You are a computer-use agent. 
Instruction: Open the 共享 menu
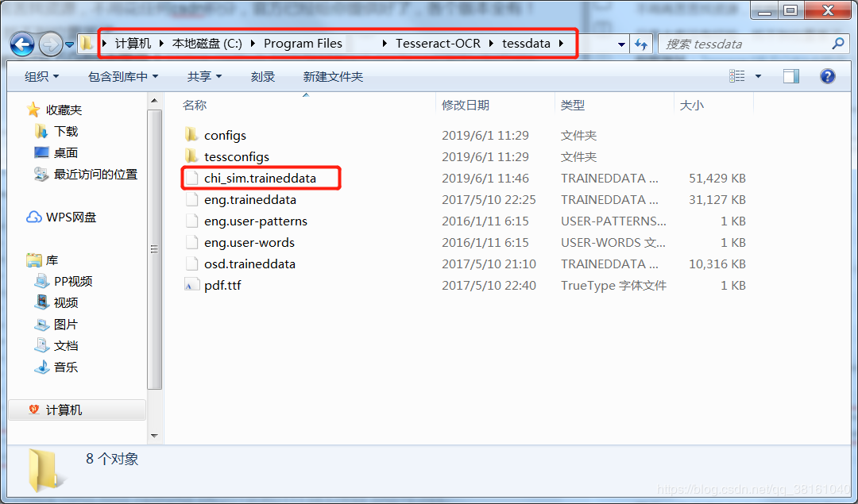(x=204, y=76)
